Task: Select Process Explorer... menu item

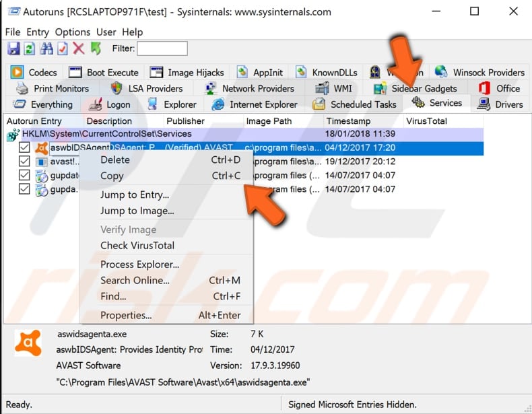Action: pos(166,265)
